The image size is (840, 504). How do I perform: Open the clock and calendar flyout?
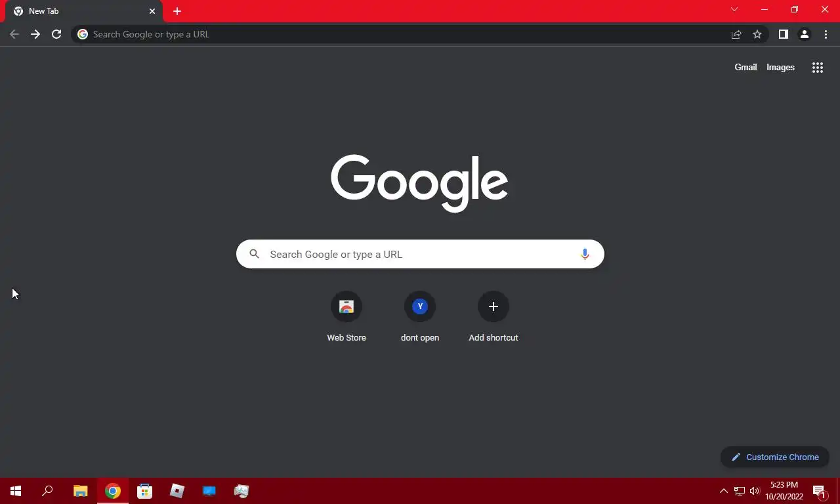click(x=784, y=491)
